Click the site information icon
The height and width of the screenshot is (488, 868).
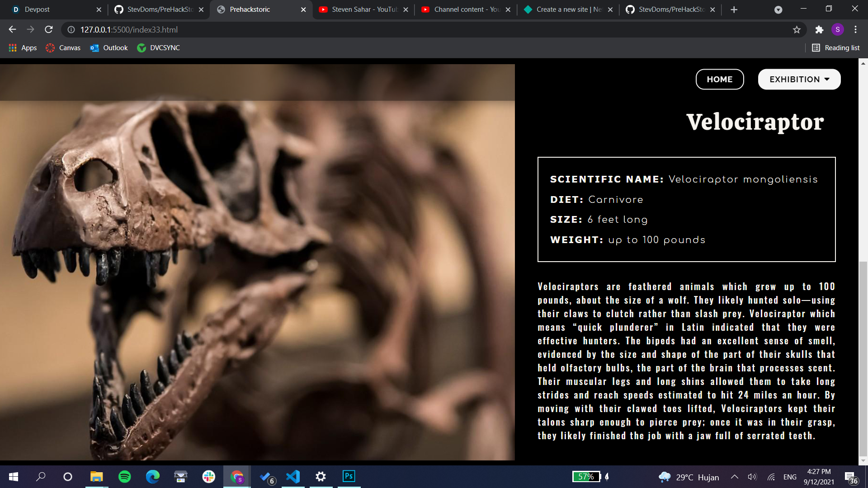tap(71, 29)
